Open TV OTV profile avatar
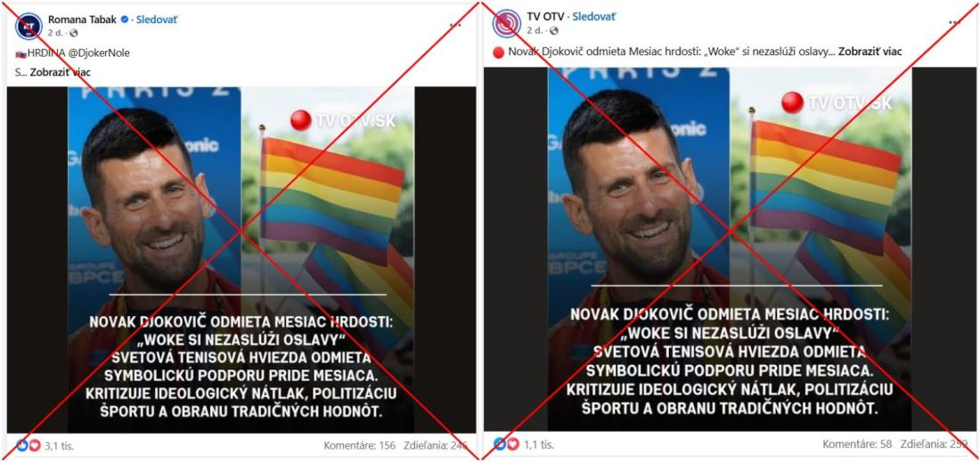 pos(506,24)
